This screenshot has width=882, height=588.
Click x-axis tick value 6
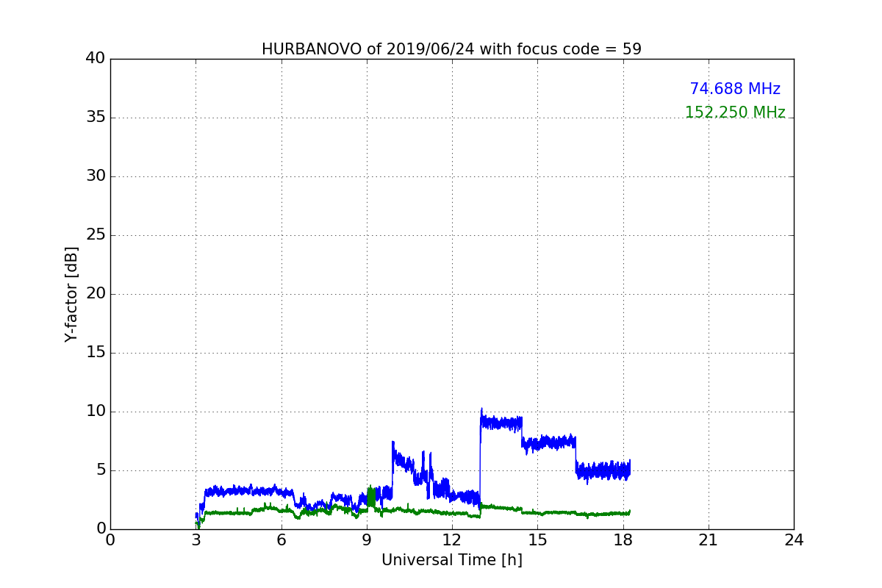[x=281, y=540]
